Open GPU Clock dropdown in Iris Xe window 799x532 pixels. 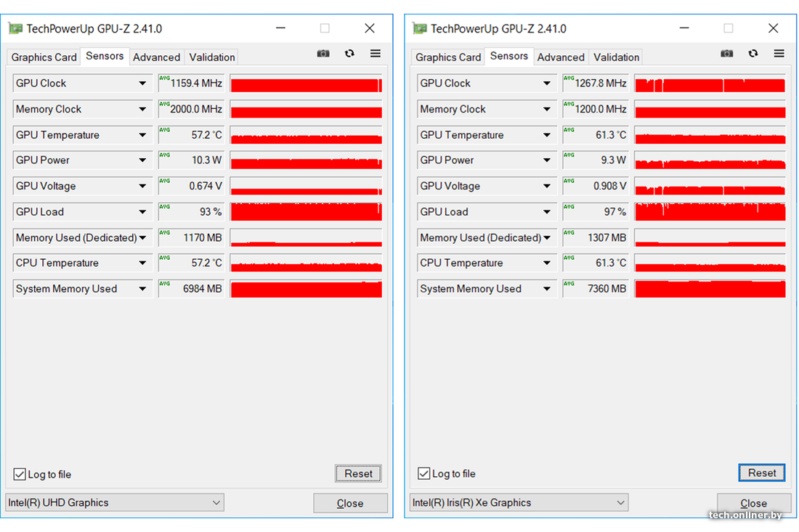(x=487, y=83)
